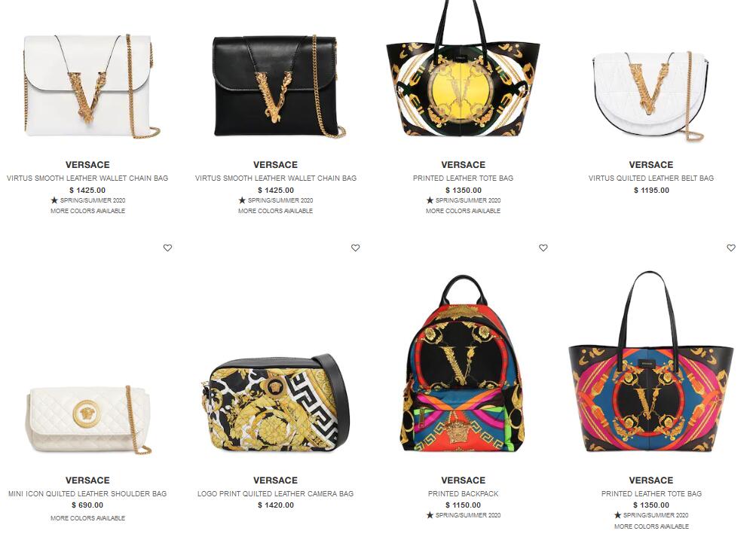Click Versace brand above Printed Backpack
The image size is (756, 537).
pyautogui.click(x=463, y=481)
